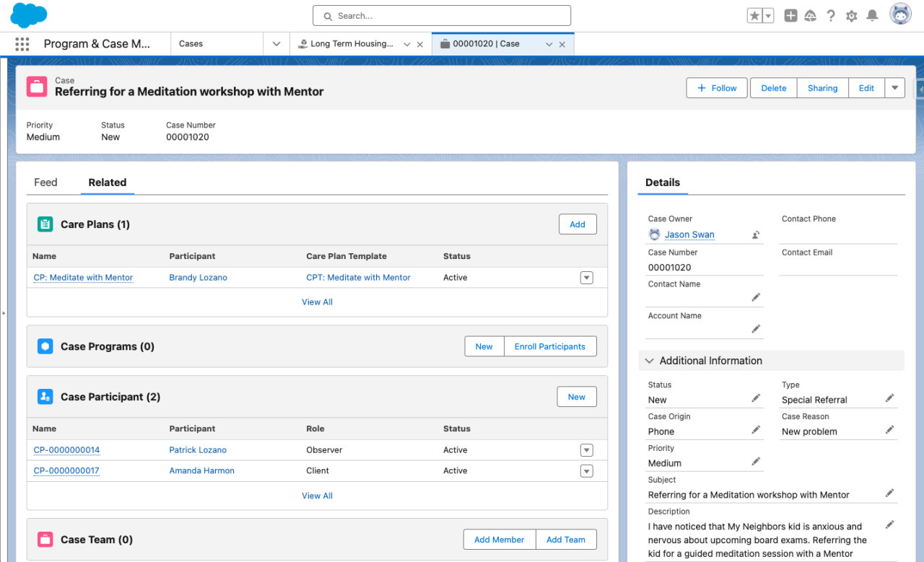
Task: Click New in Case Participant section
Action: 577,397
